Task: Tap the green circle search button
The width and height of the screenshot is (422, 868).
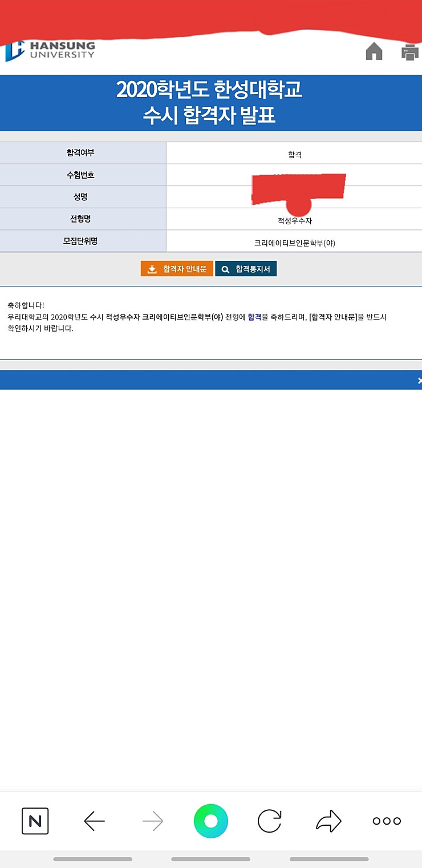Action: click(x=211, y=821)
